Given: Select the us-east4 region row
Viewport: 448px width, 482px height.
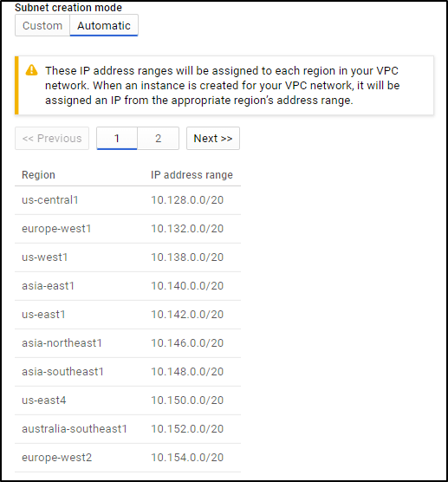Looking at the screenshot, I should pyautogui.click(x=128, y=401).
